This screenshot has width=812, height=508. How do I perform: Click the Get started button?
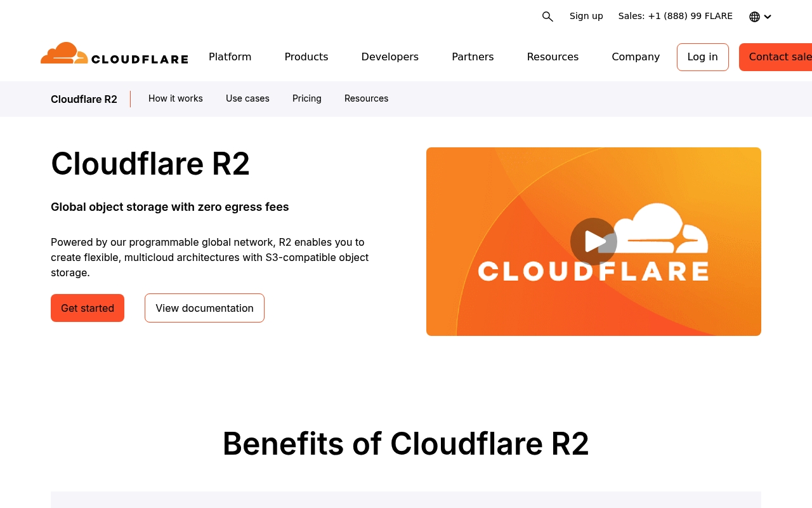[x=88, y=308]
